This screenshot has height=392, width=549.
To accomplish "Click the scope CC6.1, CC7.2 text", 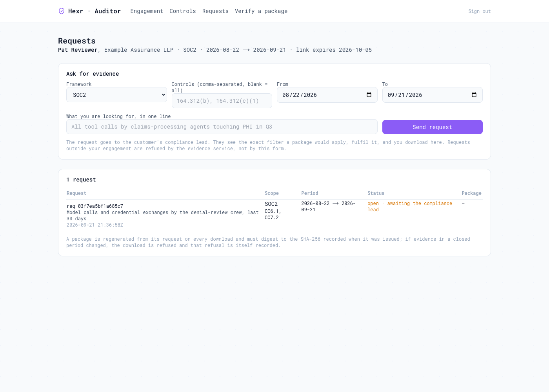I will click(x=273, y=214).
